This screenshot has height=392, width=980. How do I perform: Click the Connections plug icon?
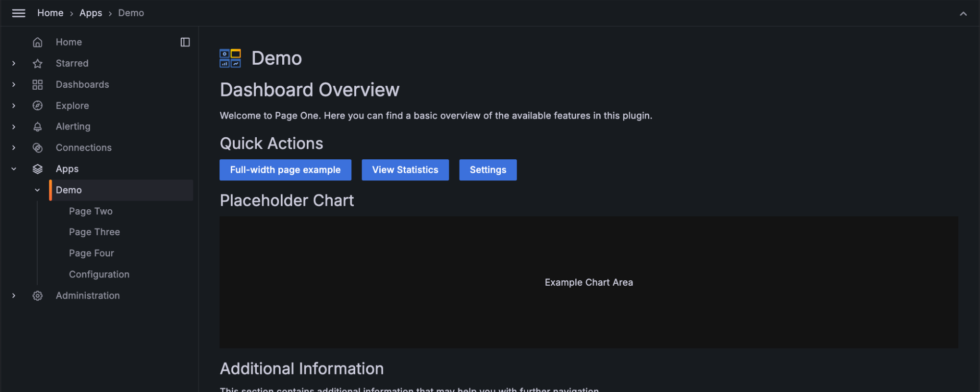tap(38, 147)
